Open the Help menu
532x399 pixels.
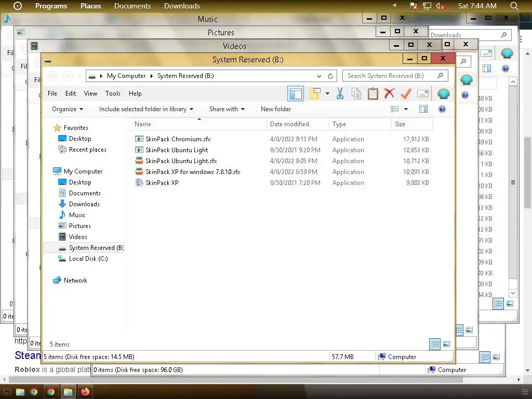point(135,94)
